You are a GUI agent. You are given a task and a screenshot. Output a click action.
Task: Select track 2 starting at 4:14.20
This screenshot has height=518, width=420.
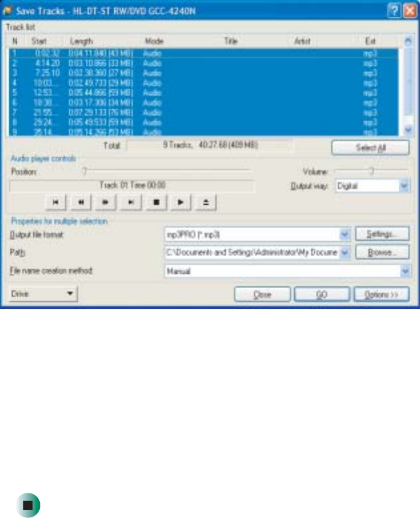(203, 63)
